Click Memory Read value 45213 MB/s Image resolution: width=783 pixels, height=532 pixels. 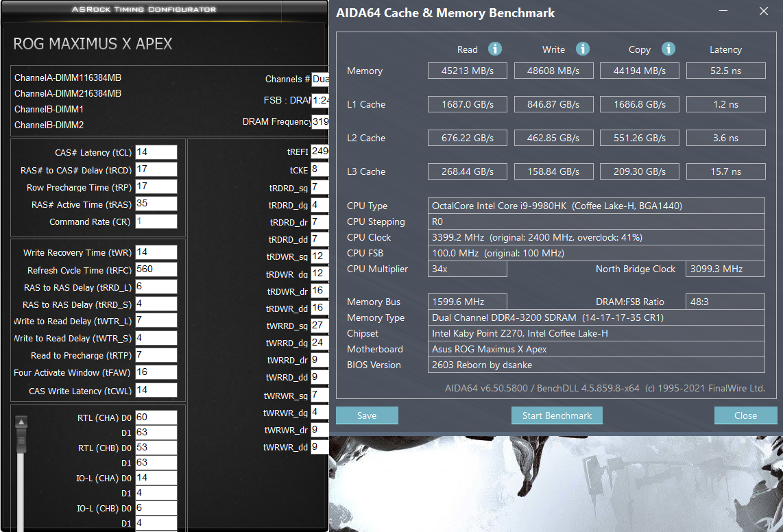468,71
